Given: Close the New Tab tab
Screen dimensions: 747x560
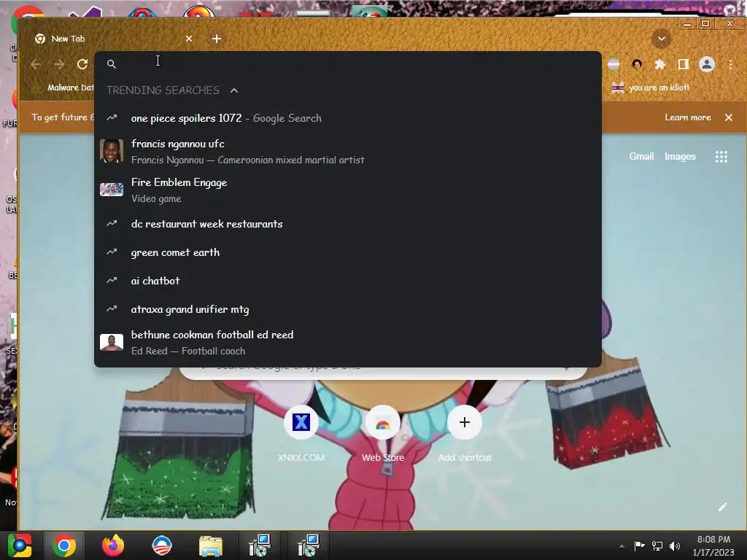Looking at the screenshot, I should pos(189,39).
